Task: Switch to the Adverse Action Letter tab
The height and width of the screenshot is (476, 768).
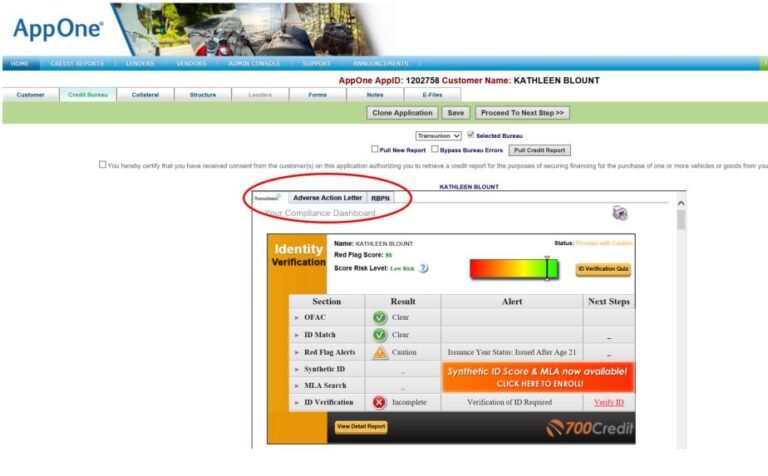Action: pos(327,198)
